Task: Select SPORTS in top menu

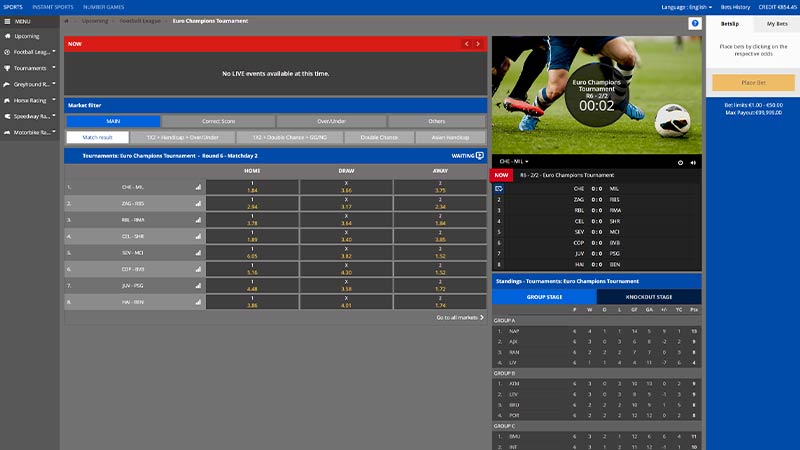Action: point(13,7)
